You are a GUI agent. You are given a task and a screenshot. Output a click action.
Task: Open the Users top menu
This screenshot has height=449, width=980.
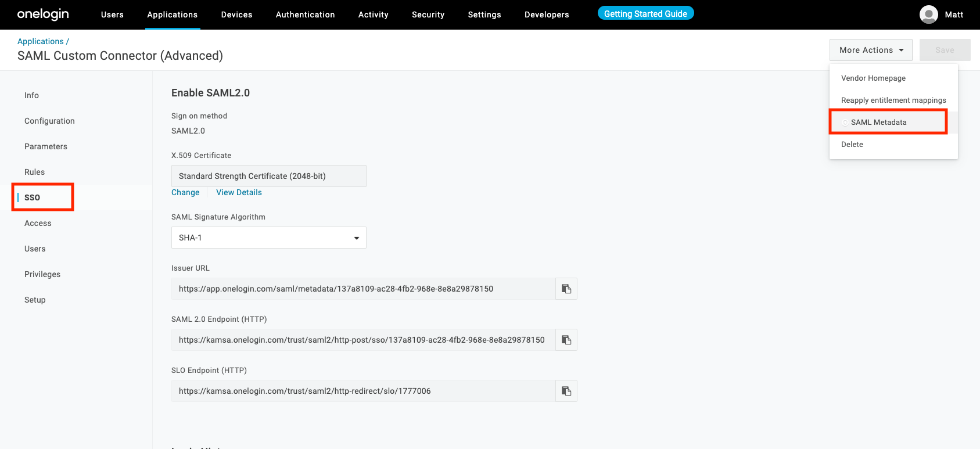coord(112,15)
